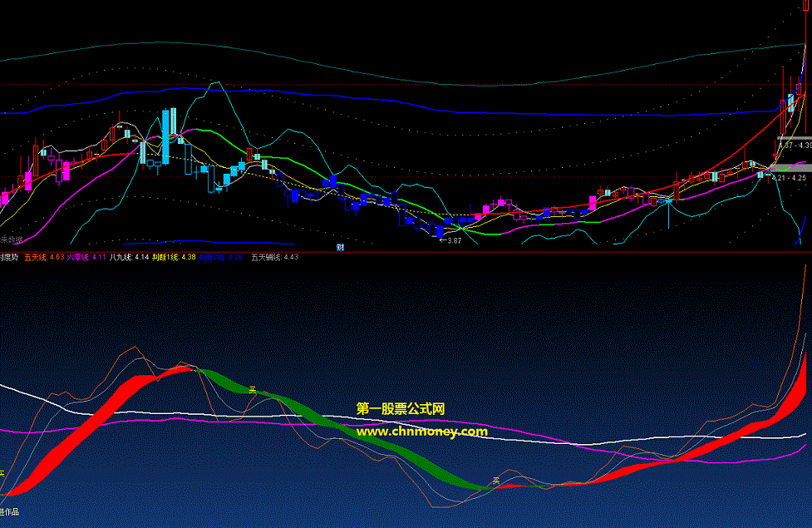Select the 判断1线 4.38 indicator label
The width and height of the screenshot is (812, 528).
click(174, 257)
